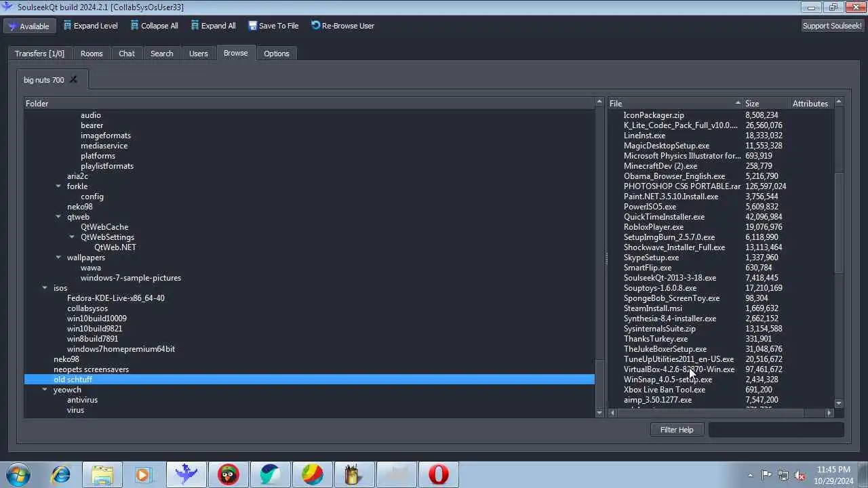The height and width of the screenshot is (488, 868).
Task: Select file RobloxPlayer.exe
Action: pyautogui.click(x=654, y=227)
